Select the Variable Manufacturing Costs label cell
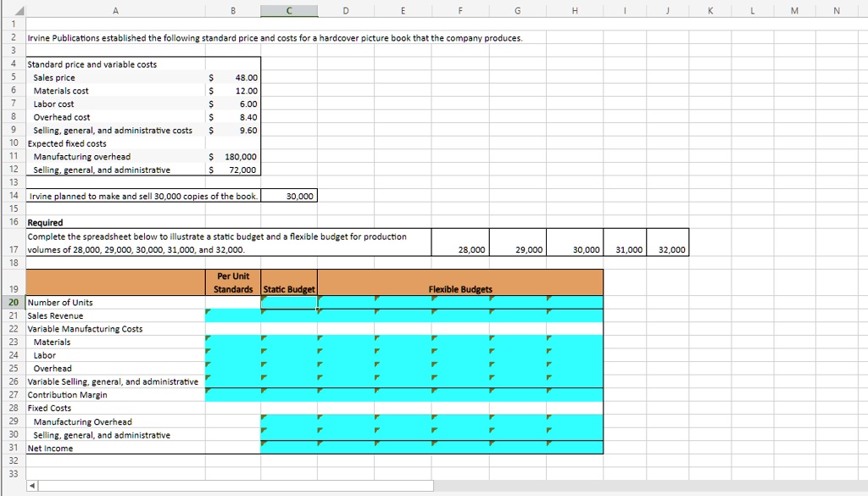 (x=85, y=328)
